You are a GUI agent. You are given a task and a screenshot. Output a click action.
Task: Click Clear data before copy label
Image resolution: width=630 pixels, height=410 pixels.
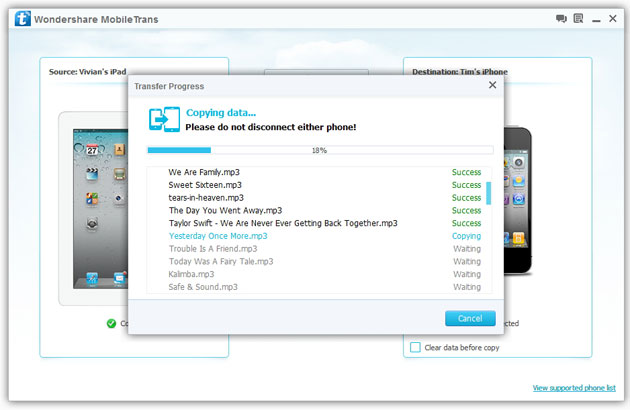click(x=462, y=348)
